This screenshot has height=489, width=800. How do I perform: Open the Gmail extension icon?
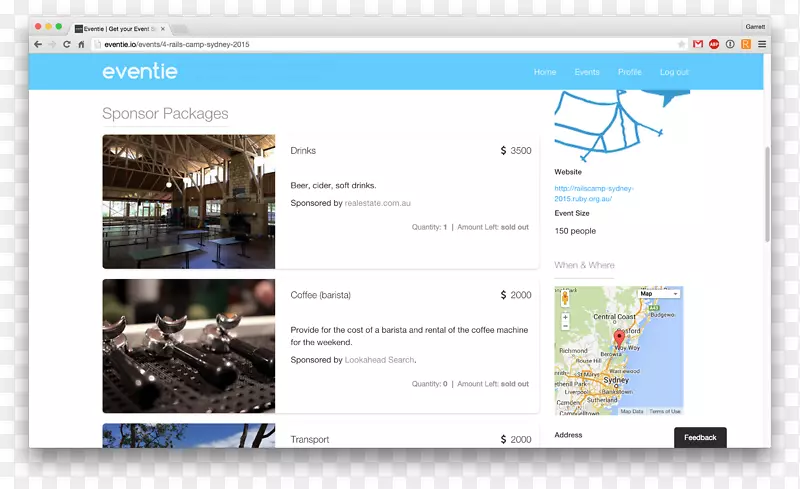(x=698, y=45)
